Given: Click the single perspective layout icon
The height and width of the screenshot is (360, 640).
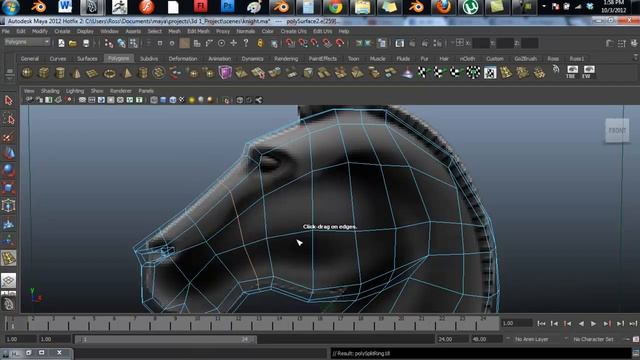Looking at the screenshot, I should coord(9,281).
